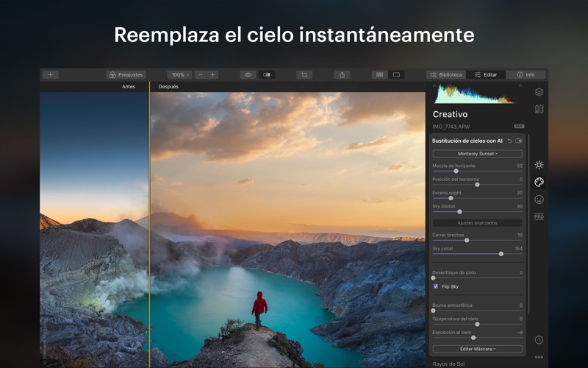
Task: Click the RAW badge next to filename
Action: coord(519,126)
